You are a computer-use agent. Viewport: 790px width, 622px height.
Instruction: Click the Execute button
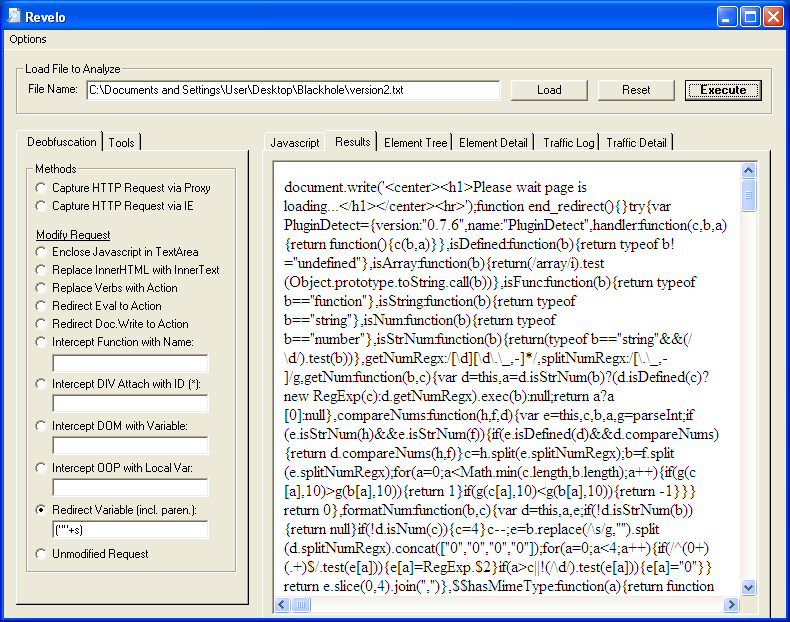click(x=722, y=90)
